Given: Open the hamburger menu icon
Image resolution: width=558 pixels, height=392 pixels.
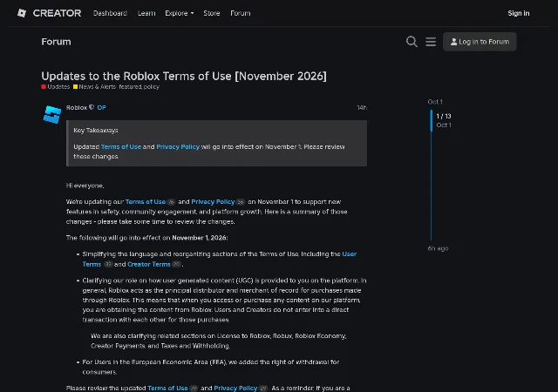Looking at the screenshot, I should tap(431, 42).
